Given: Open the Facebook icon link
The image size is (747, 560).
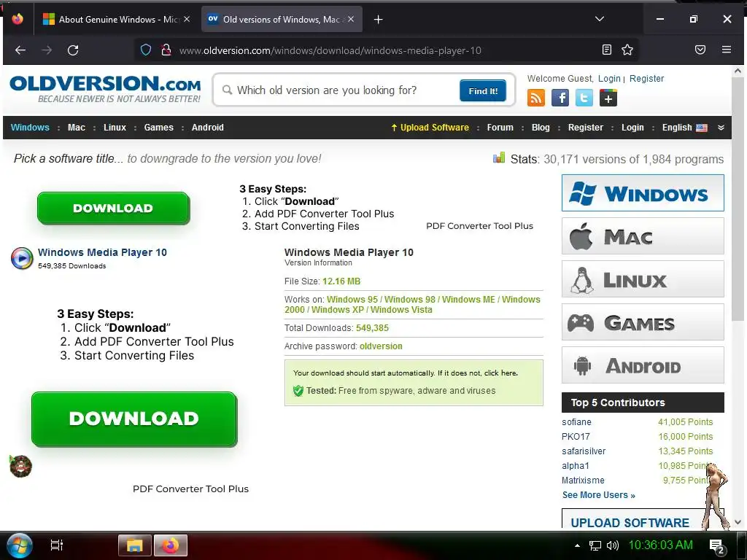Looking at the screenshot, I should pos(560,98).
